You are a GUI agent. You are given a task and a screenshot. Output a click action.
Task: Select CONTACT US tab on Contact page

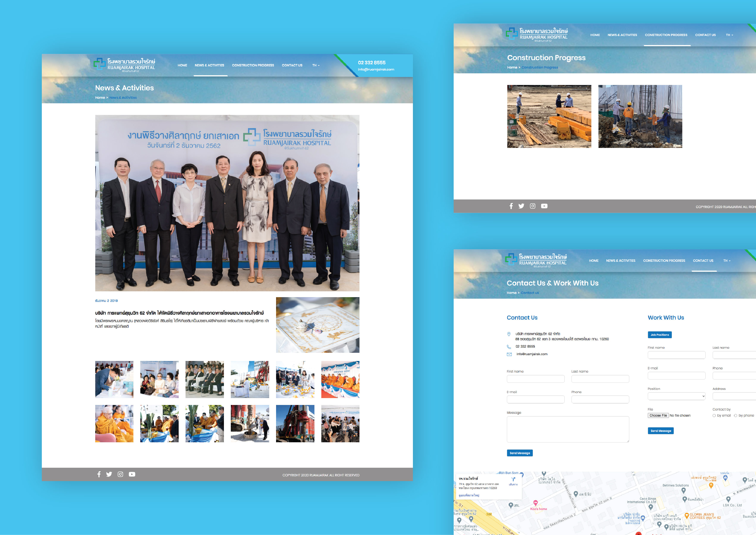click(x=703, y=260)
